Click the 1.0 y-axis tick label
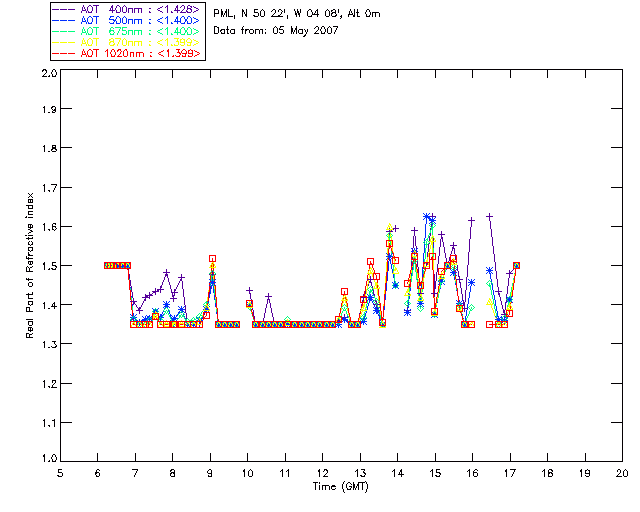 [49, 458]
